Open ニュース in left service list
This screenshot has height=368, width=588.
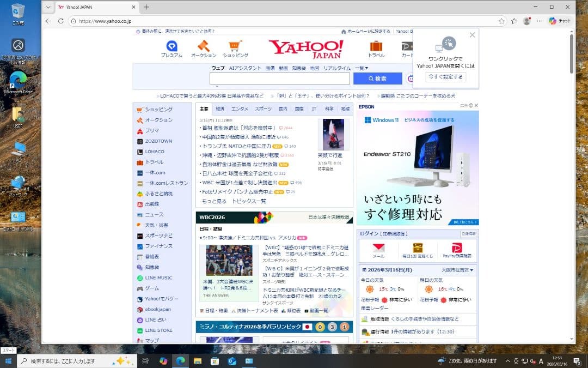tap(154, 214)
